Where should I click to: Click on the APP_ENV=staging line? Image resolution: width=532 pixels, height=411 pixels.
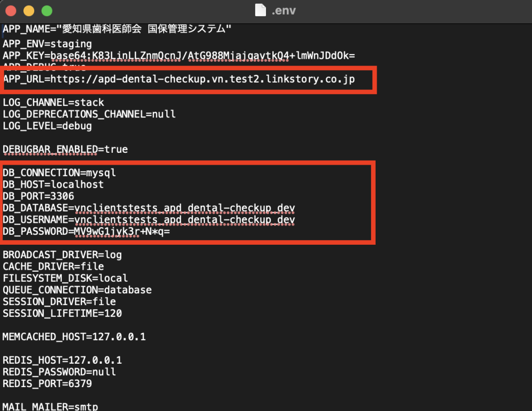pyautogui.click(x=47, y=44)
